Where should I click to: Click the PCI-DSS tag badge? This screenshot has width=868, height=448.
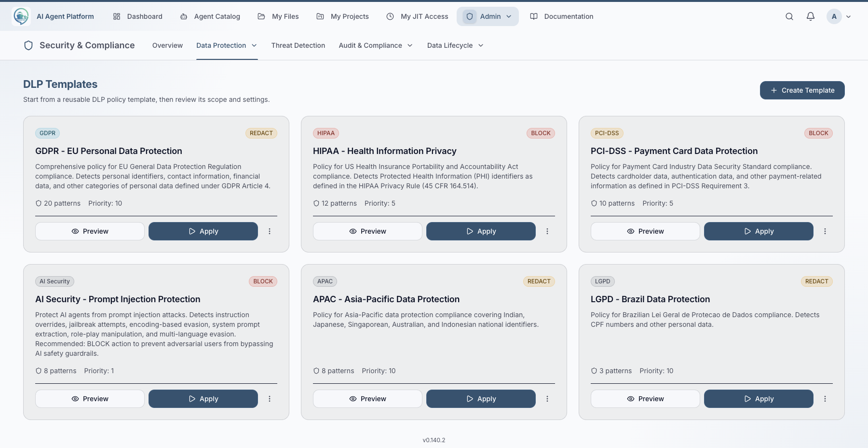click(x=607, y=133)
